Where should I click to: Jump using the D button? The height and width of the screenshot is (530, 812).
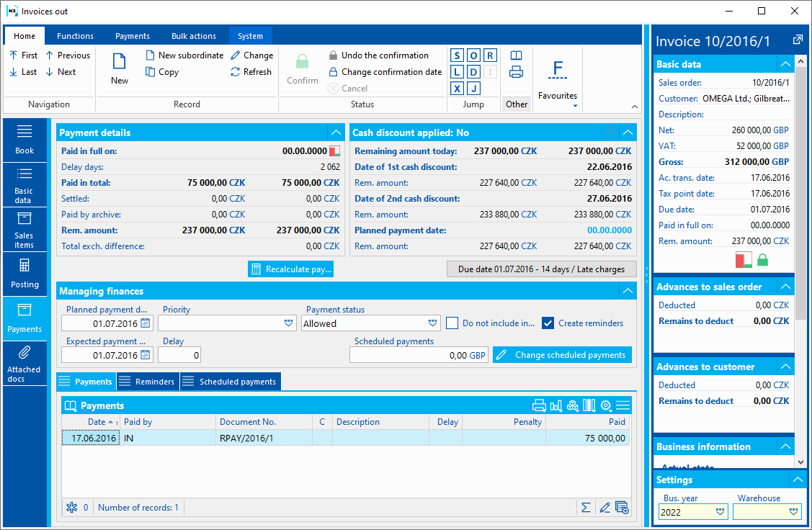[x=473, y=72]
